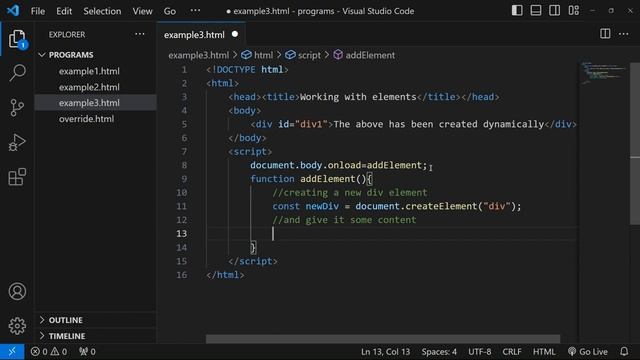Viewport: 640px width, 360px height.
Task: Open the Run and Debug view icon
Action: (17, 142)
